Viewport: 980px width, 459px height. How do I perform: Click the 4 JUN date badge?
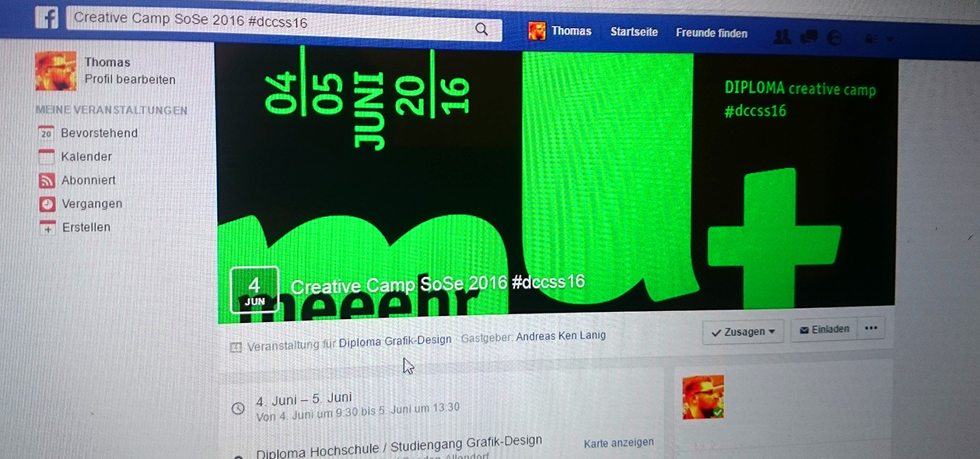pos(254,291)
